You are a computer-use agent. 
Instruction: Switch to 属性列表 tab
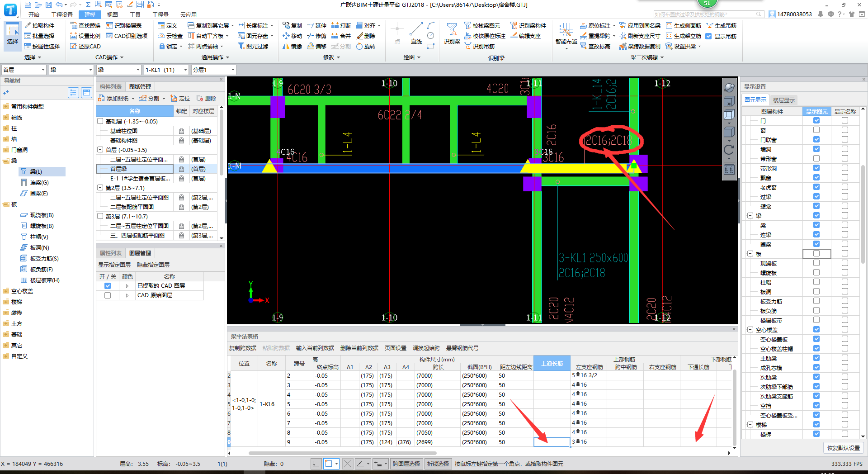[111, 253]
